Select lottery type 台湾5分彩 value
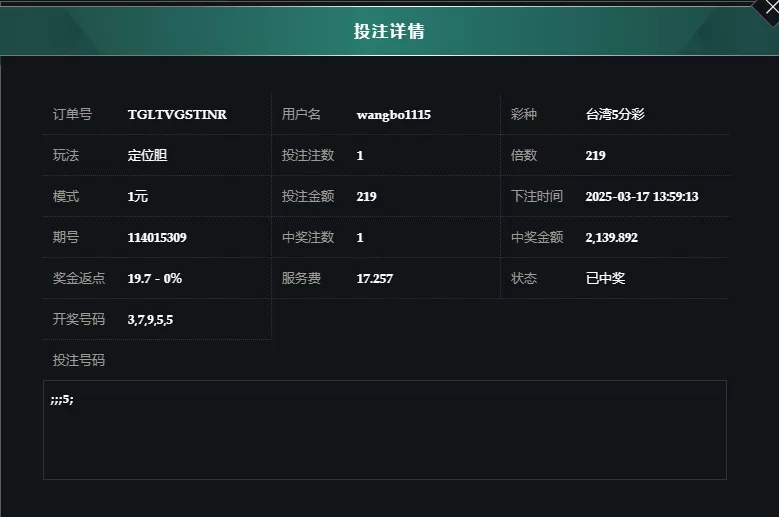 (615, 115)
